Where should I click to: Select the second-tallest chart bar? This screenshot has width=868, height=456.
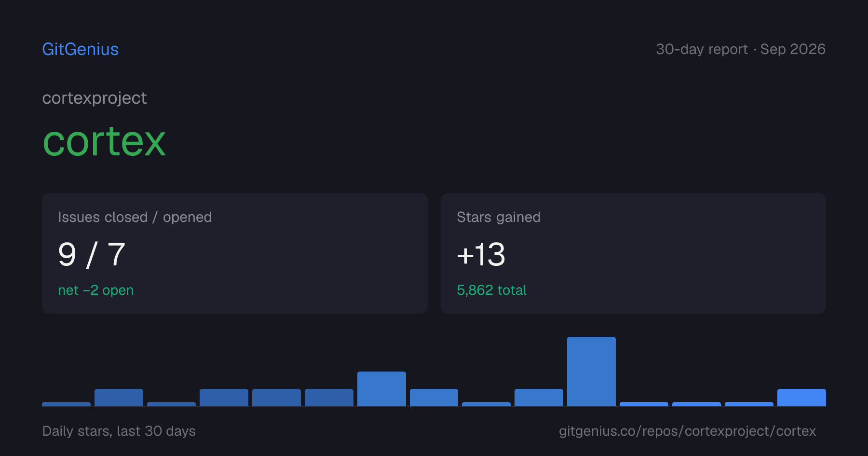[381, 389]
